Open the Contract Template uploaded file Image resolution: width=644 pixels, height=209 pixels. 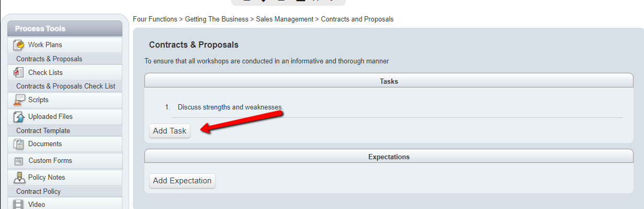tap(43, 130)
